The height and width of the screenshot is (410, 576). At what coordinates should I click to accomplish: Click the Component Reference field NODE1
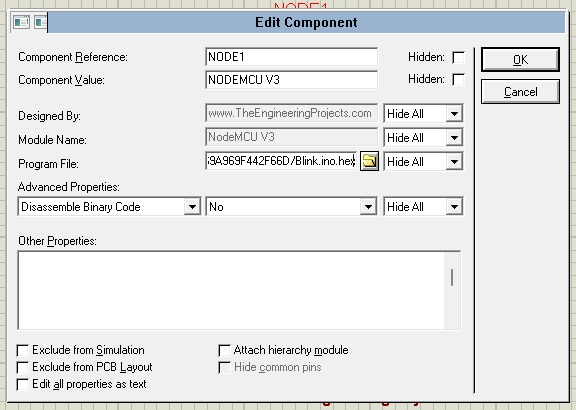291,57
